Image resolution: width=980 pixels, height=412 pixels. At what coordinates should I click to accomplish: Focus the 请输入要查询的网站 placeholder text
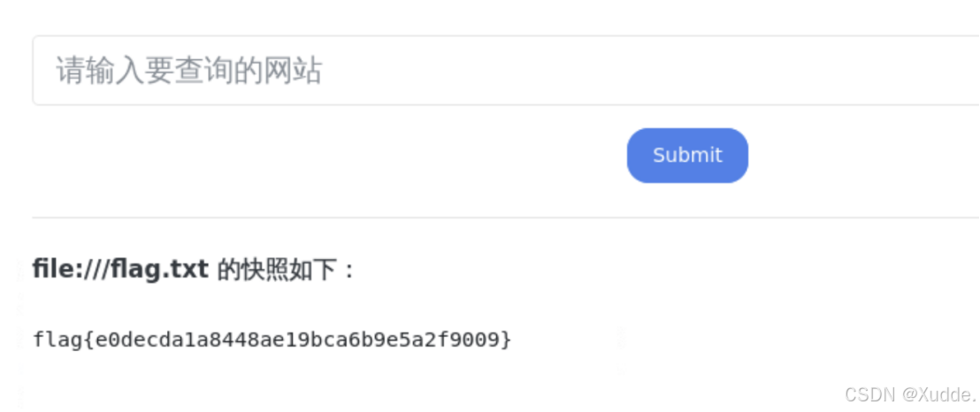pos(188,70)
